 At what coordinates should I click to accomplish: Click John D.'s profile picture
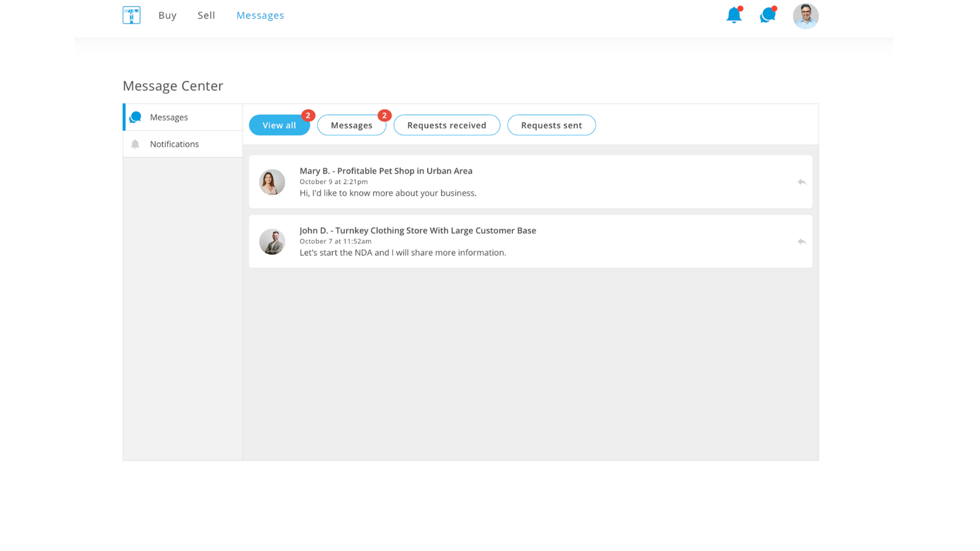tap(272, 242)
